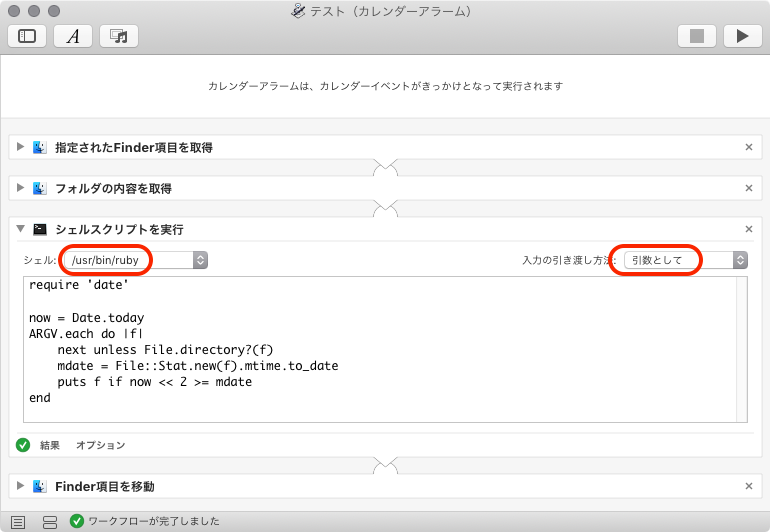Click the "end" line in the script
The image size is (770, 532).
point(40,397)
